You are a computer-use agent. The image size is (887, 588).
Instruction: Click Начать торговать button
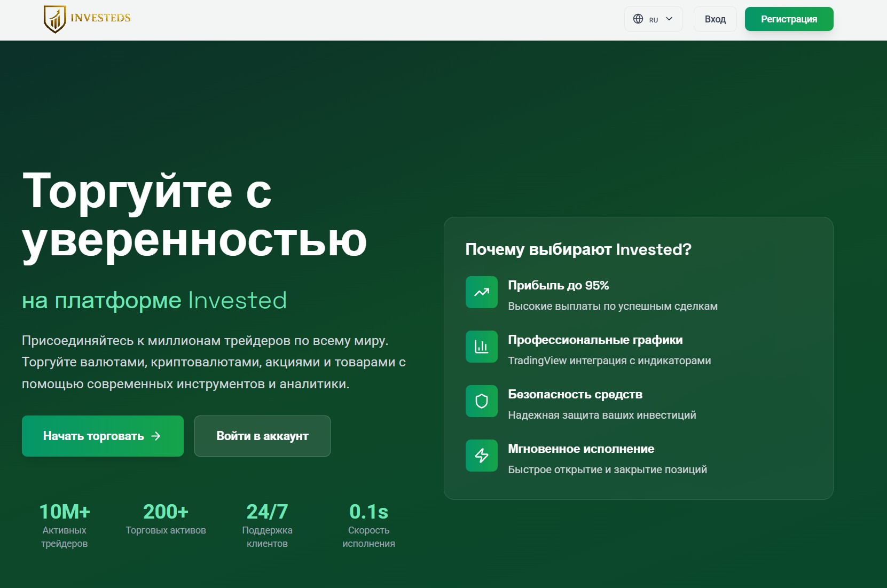click(x=102, y=436)
